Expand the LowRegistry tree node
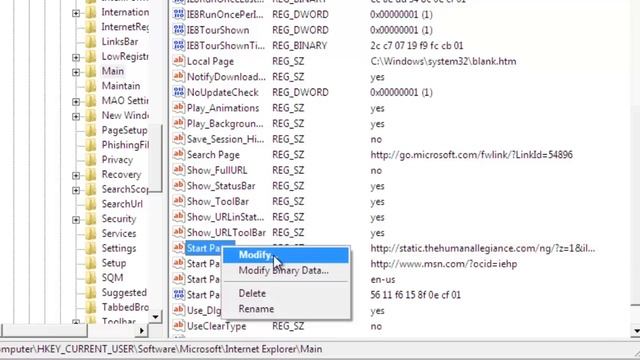This screenshot has height=360, width=640. (76, 57)
